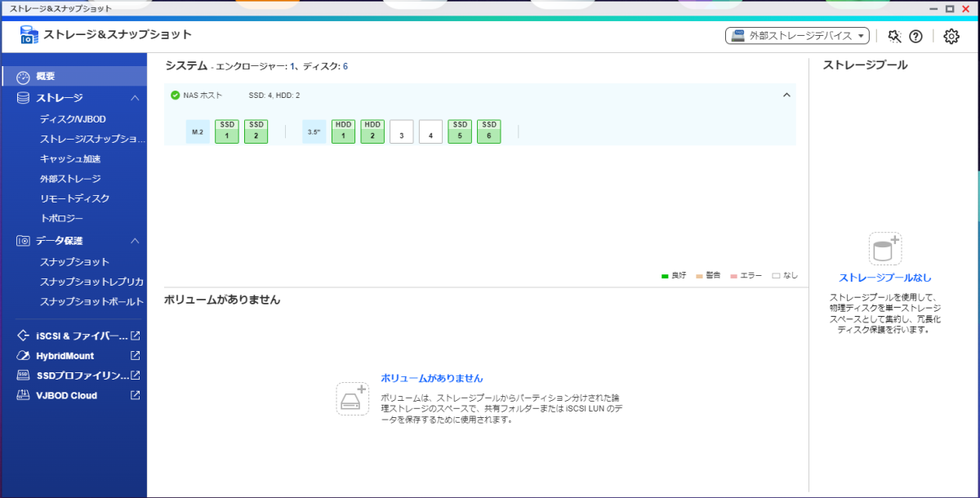Open スナップショット sidebar item

point(74,262)
